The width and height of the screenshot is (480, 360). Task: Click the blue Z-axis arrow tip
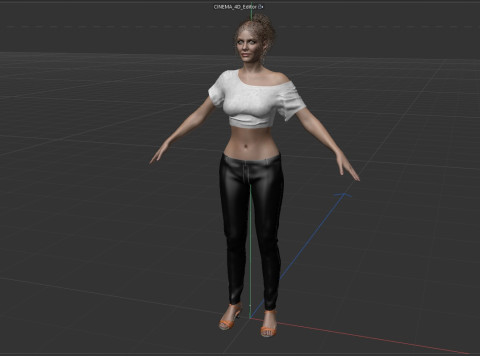click(344, 194)
